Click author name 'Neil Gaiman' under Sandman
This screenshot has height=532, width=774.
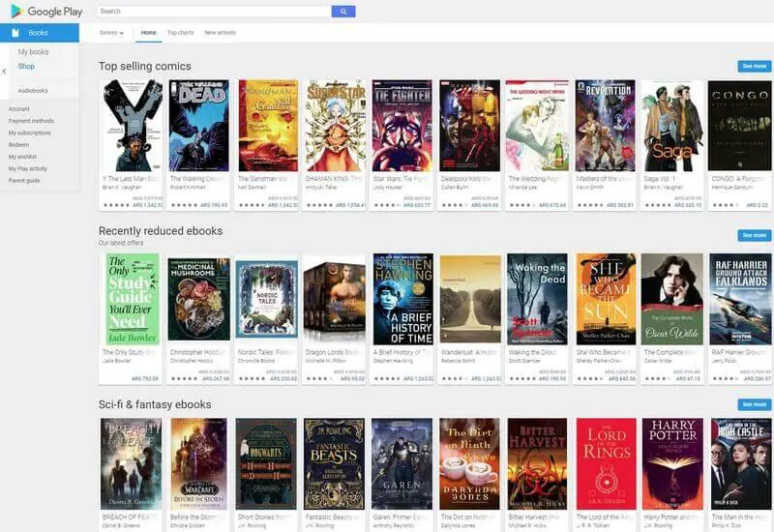click(252, 187)
